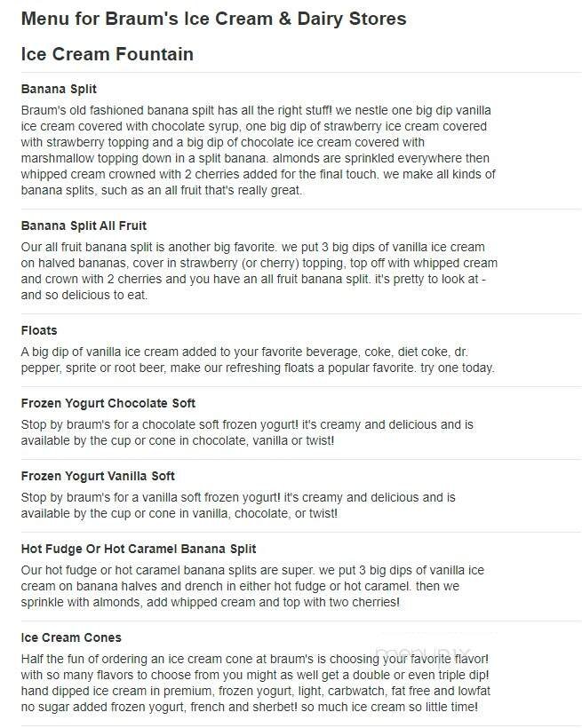This screenshot has height=728, width=582.
Task: Open the Floats menu item title
Action: [x=39, y=330]
